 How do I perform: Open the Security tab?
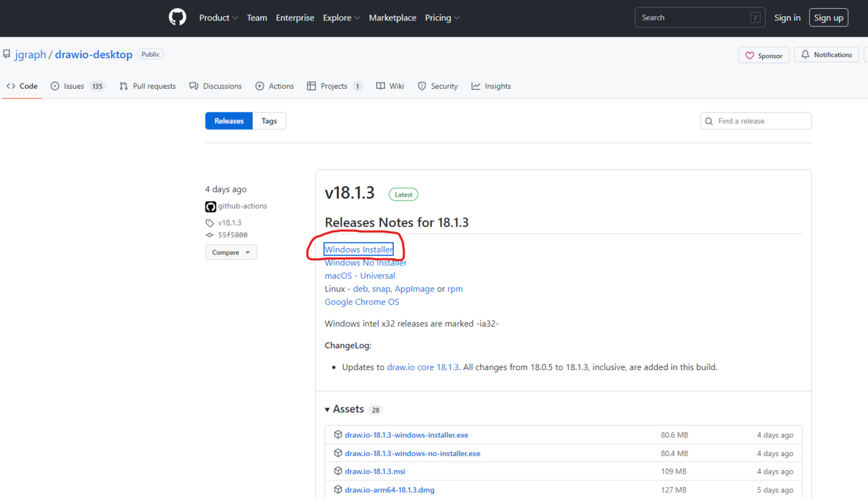pyautogui.click(x=437, y=86)
